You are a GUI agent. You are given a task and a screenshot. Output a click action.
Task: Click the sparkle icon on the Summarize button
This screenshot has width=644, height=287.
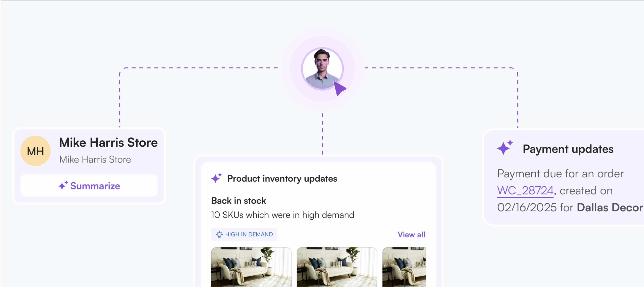pos(63,185)
